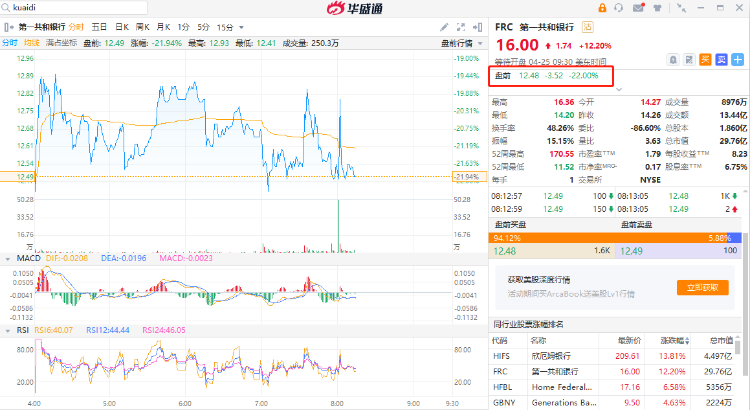Open the 15分 period dropdown arrow
Viewport: 750px width, 410px height.
[x=241, y=28]
